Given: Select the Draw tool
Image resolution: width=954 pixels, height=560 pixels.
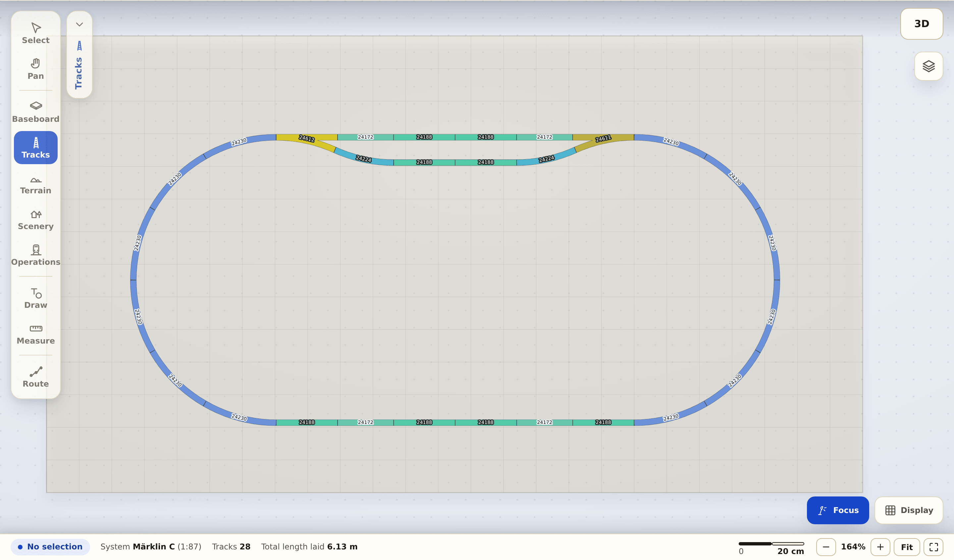Looking at the screenshot, I should (35, 298).
